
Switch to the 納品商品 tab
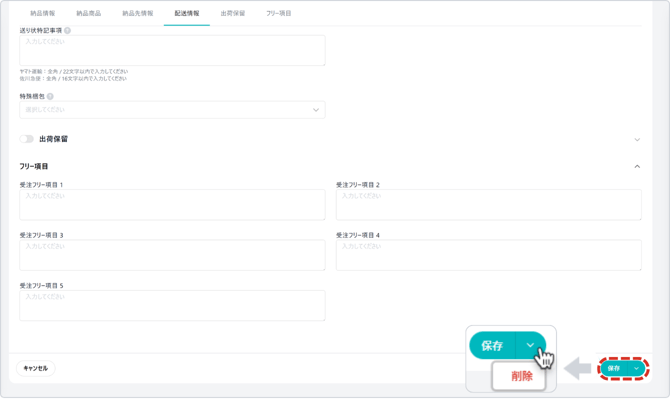click(x=91, y=14)
